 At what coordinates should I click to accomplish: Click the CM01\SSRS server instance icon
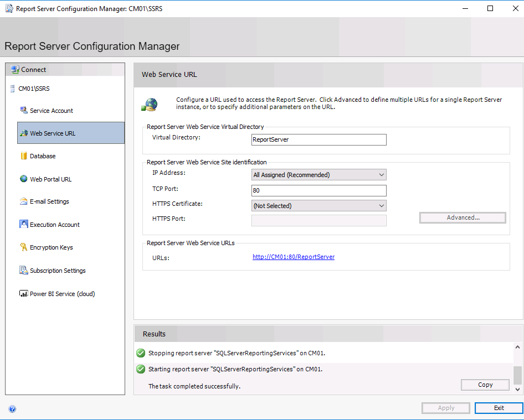[12, 89]
